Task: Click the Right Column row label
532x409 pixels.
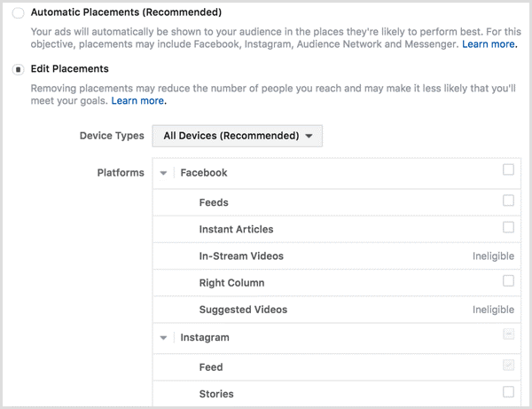Action: [231, 283]
